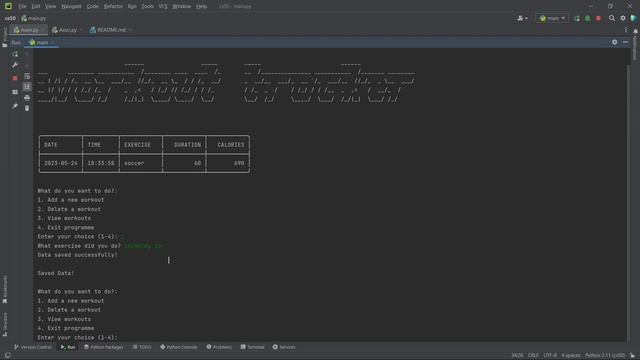Open the Help menu

[x=201, y=6]
